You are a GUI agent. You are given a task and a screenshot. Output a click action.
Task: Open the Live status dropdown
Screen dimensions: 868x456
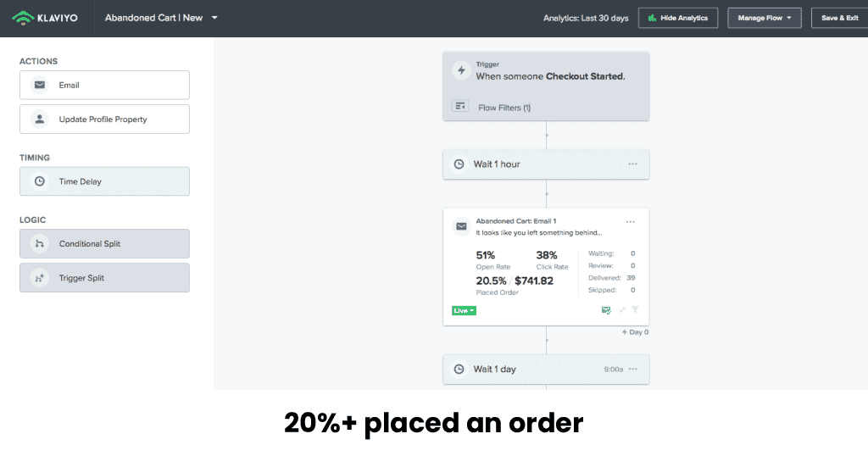coord(464,310)
